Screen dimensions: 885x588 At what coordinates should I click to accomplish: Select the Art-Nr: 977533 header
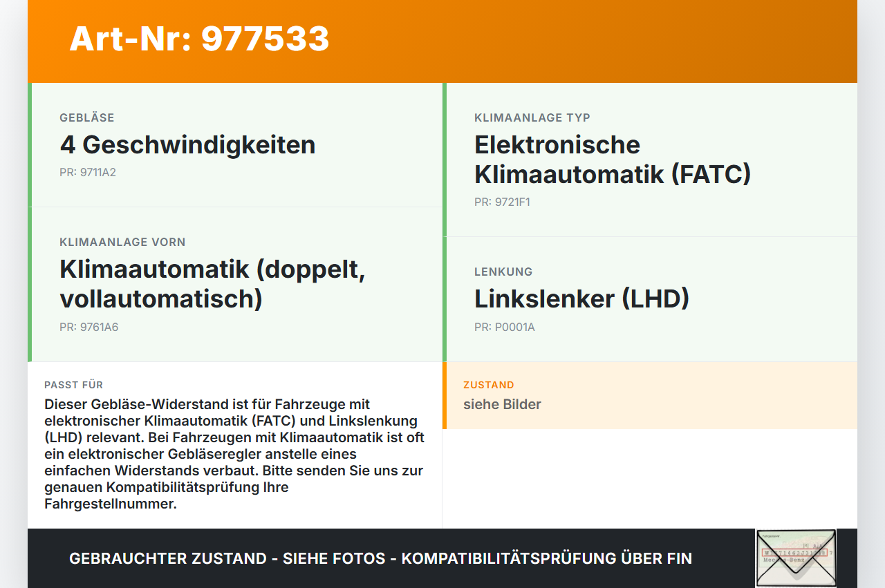(199, 39)
